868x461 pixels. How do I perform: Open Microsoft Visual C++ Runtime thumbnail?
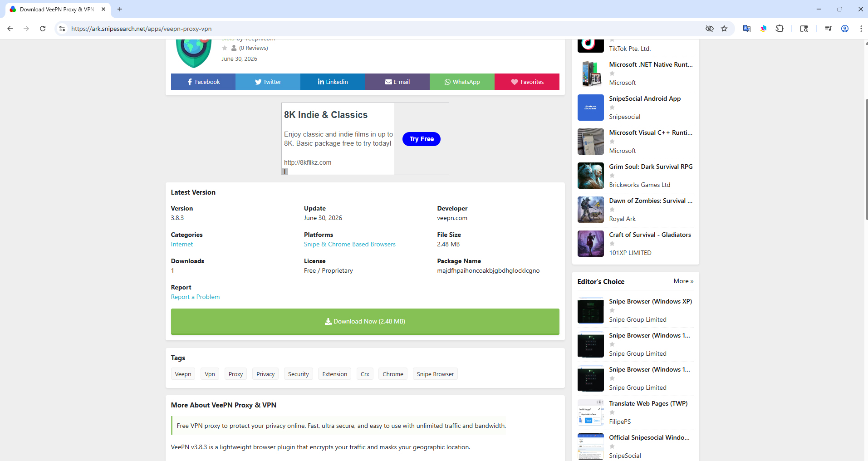click(591, 142)
